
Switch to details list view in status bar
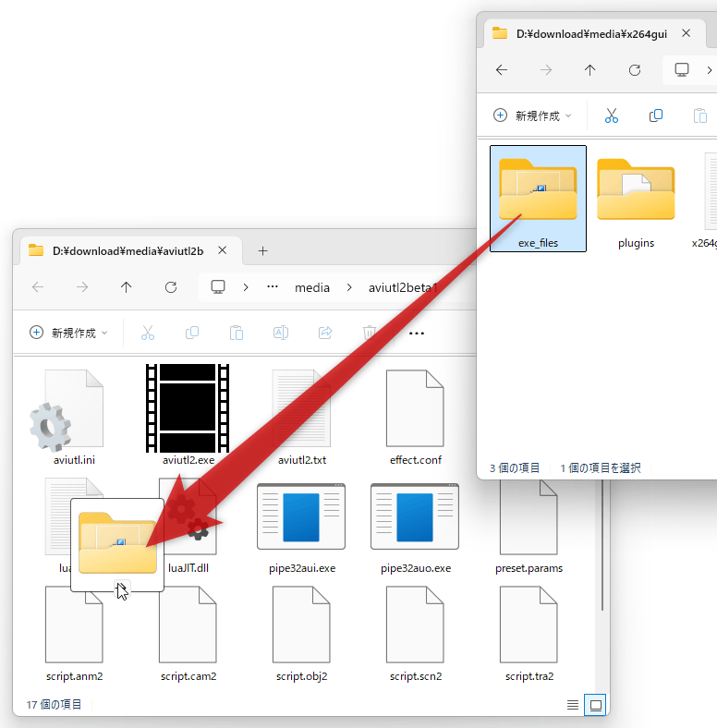pyautogui.click(x=573, y=705)
